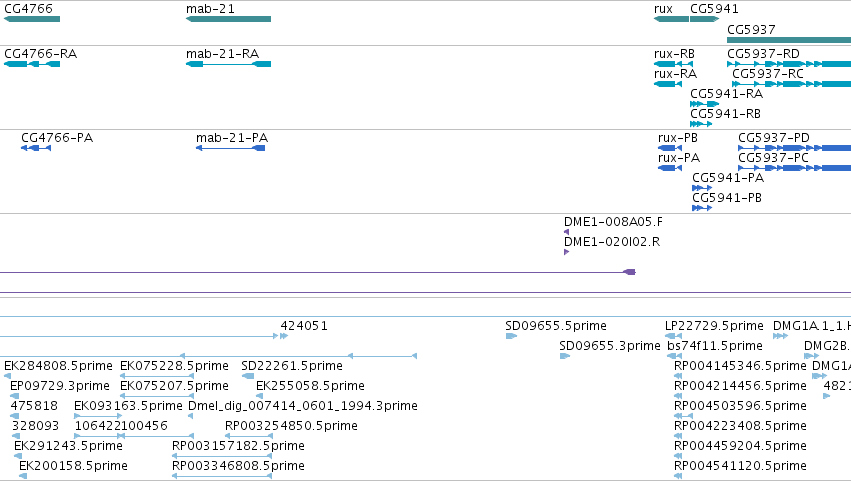The image size is (851, 481).
Task: Click the bs74f11.5prime EST label
Action: pyautogui.click(x=715, y=346)
